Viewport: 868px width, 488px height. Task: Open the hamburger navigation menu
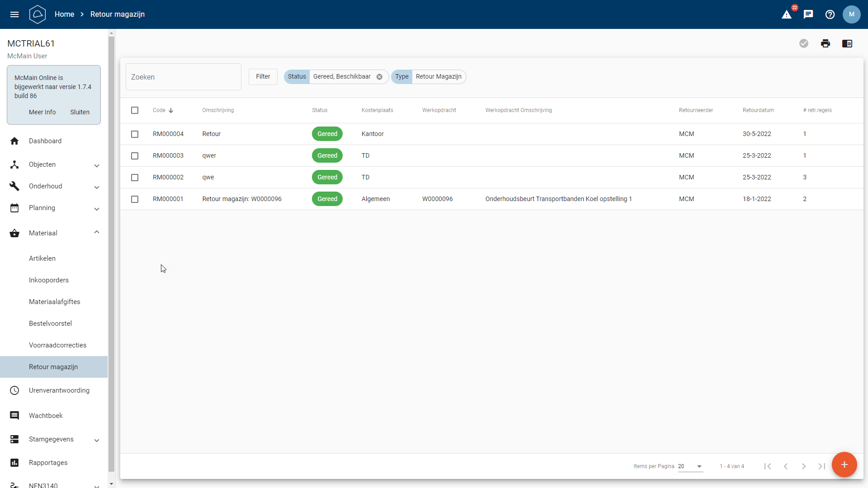coord(14,14)
